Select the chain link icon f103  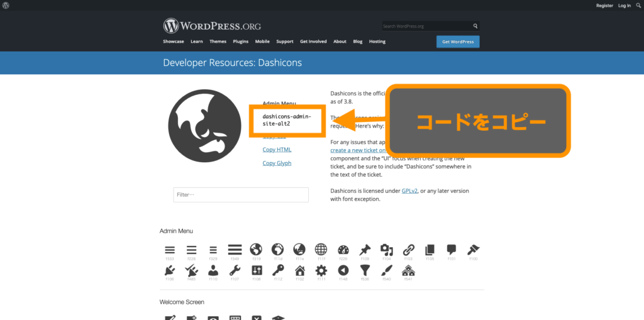click(408, 250)
